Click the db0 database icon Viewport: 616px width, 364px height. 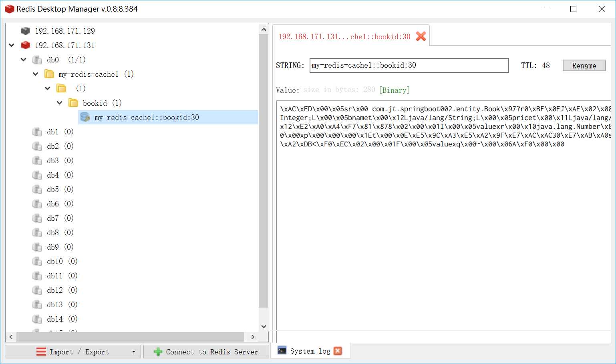[37, 60]
